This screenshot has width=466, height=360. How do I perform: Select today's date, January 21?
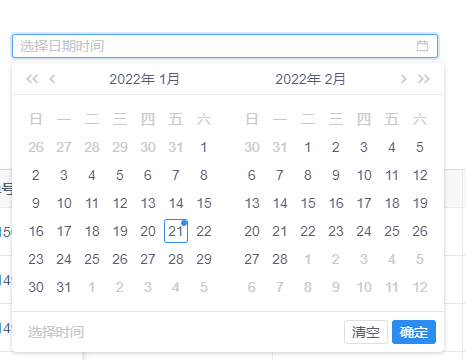pyautogui.click(x=176, y=231)
